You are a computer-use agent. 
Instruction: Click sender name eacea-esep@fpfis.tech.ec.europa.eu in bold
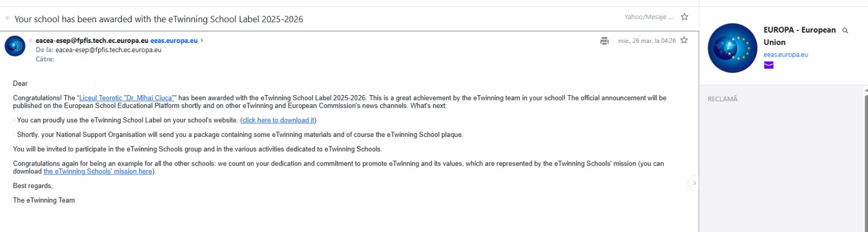pos(92,40)
